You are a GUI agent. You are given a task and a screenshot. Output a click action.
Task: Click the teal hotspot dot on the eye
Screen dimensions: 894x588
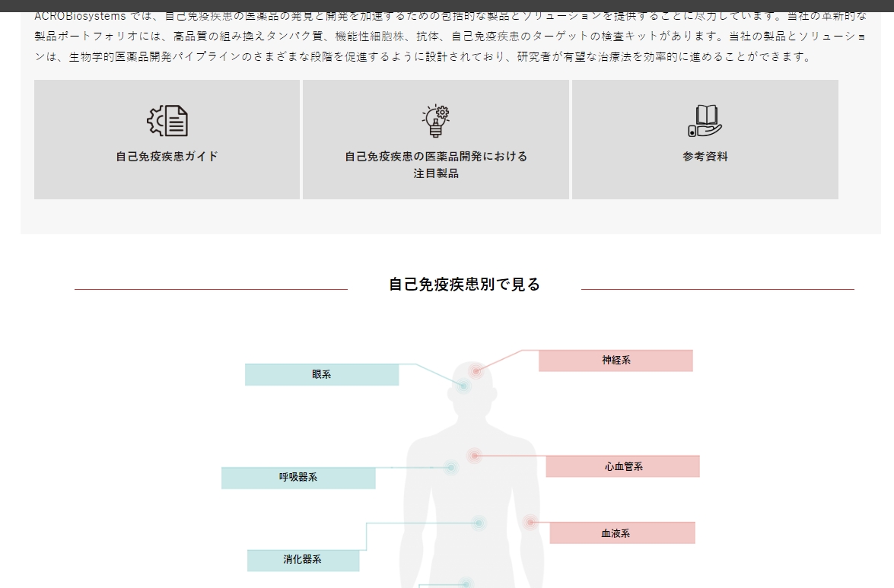point(463,386)
